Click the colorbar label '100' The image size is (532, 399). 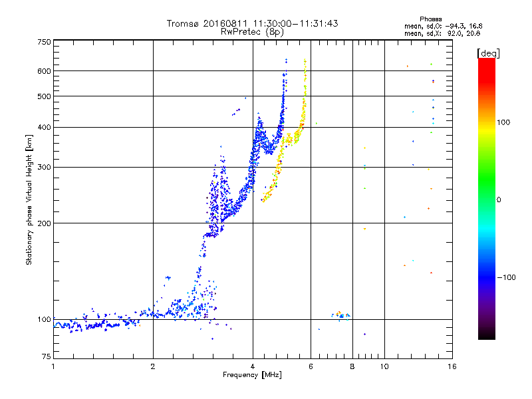(503, 122)
